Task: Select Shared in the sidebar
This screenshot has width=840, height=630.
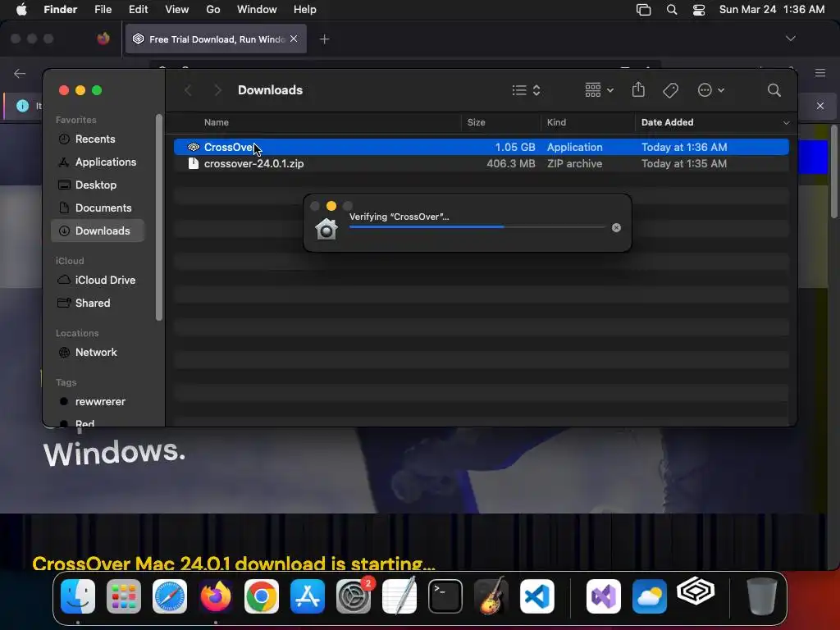Action: (x=98, y=304)
